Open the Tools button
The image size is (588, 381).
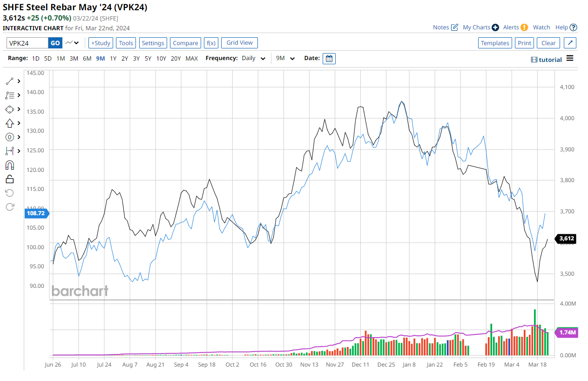click(x=126, y=43)
